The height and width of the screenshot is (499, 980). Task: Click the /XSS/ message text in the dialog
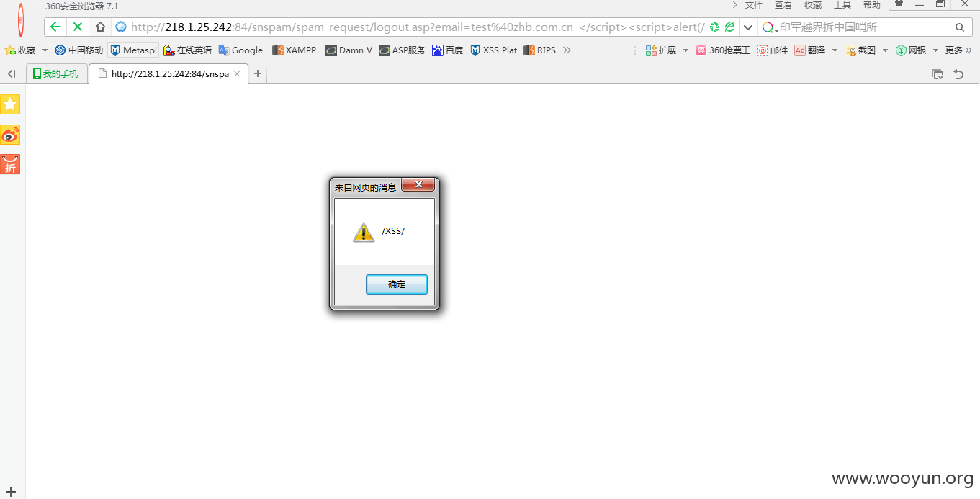point(393,231)
